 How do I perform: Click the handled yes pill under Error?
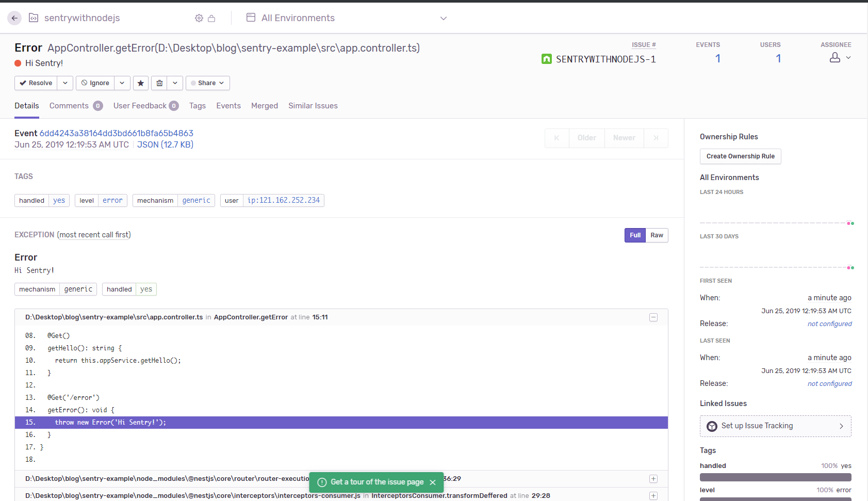point(129,289)
